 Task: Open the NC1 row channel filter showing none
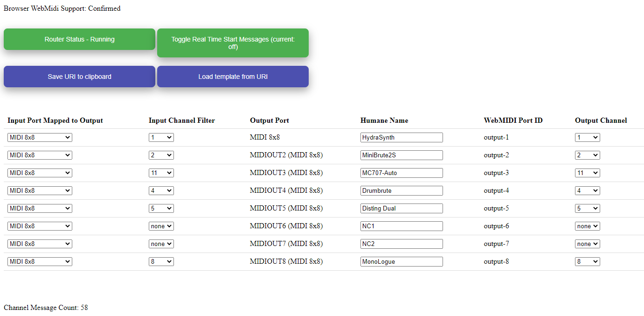pos(161,226)
